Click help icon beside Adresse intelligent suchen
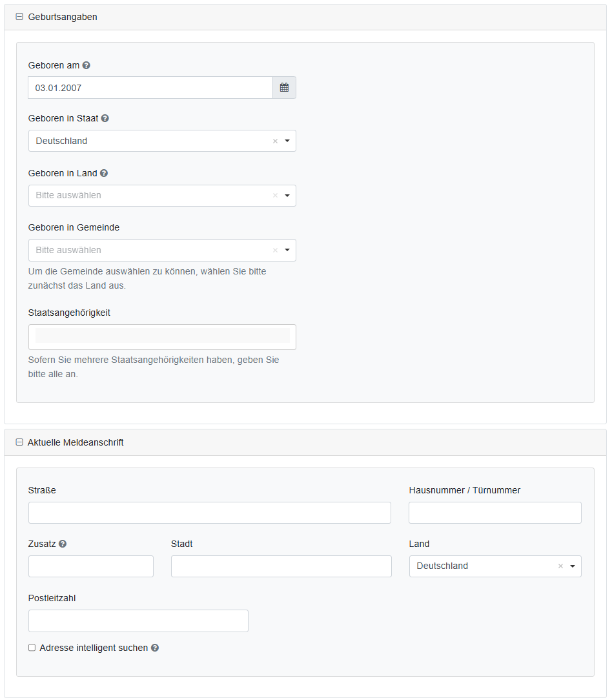Screen dimensions: 612x700 155,648
